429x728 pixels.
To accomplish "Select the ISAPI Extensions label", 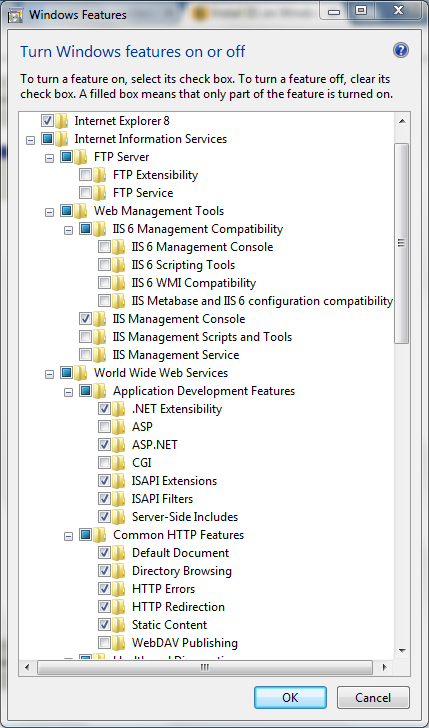I will [175, 481].
